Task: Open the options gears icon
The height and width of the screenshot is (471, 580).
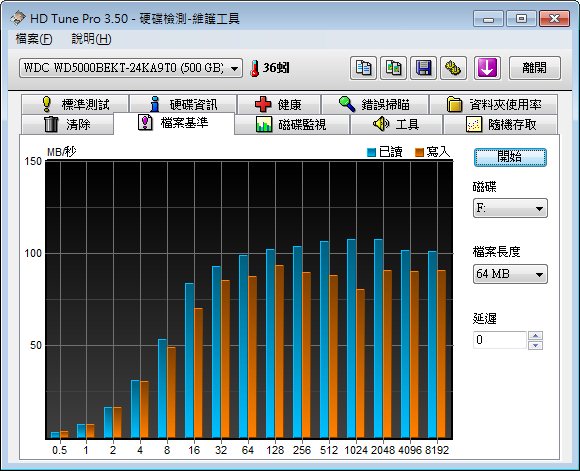Action: (x=453, y=68)
